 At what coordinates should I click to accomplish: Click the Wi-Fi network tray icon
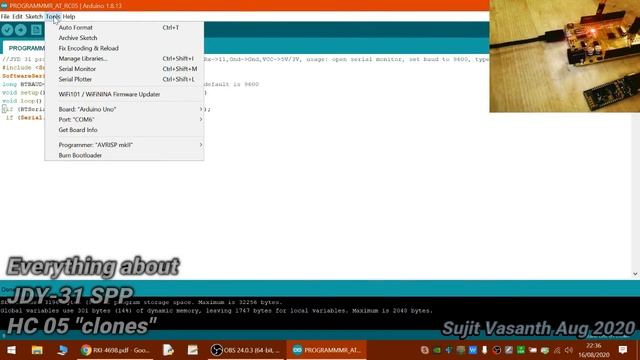coord(557,350)
